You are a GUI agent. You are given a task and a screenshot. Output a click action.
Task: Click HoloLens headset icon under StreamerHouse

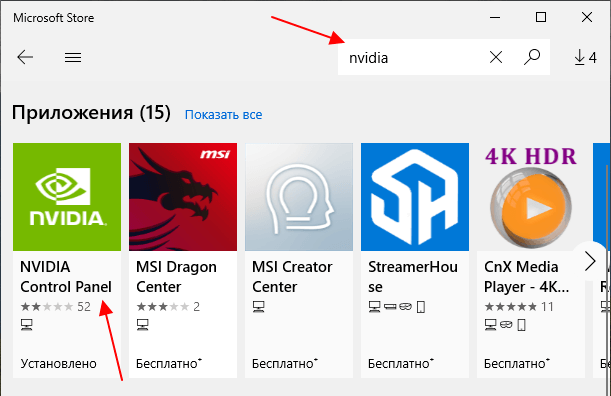(406, 307)
